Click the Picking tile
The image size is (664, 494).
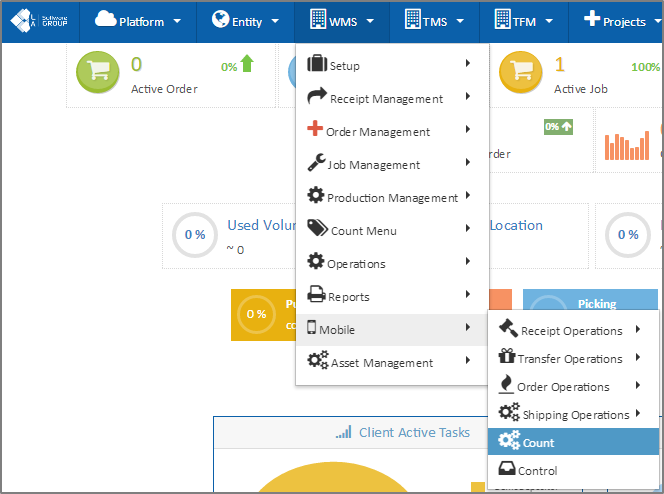coord(590,300)
